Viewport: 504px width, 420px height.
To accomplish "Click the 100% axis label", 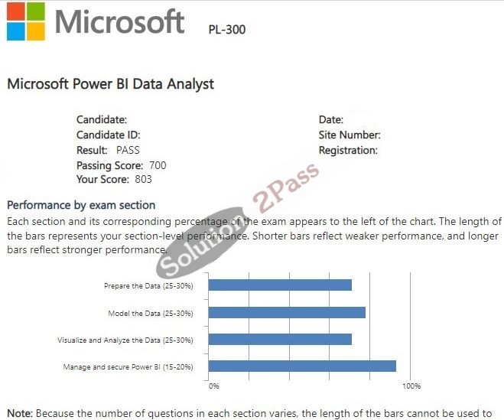I will pyautogui.click(x=411, y=386).
